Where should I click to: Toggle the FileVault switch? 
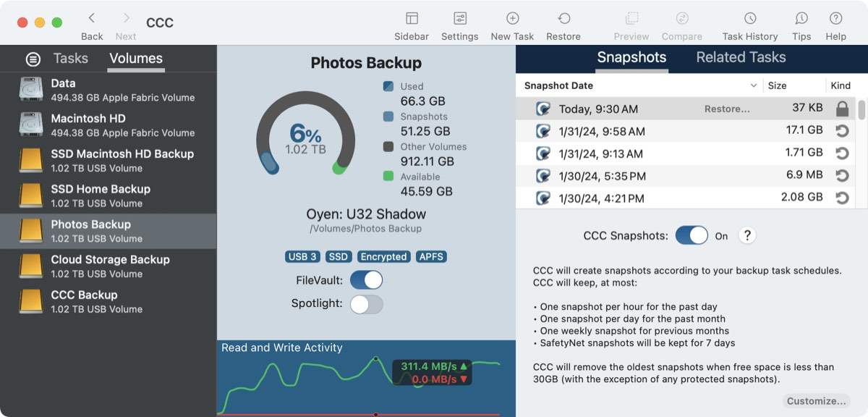366,280
